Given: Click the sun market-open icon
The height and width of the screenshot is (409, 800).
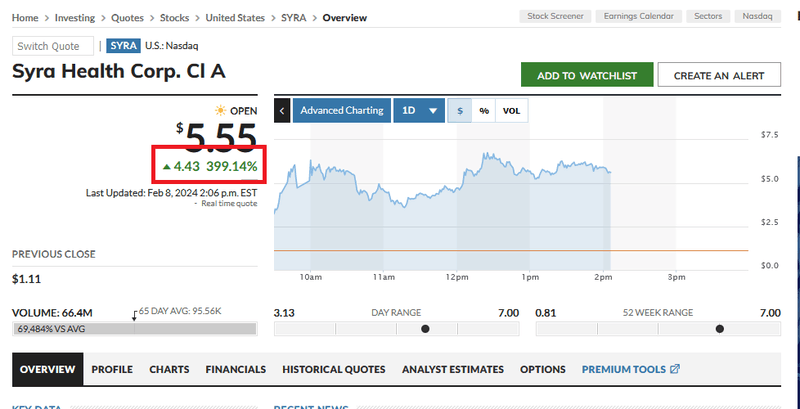Looking at the screenshot, I should pyautogui.click(x=220, y=111).
